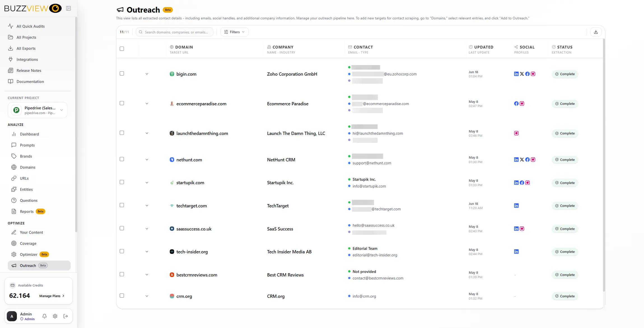Open the Filters dropdown

click(234, 32)
